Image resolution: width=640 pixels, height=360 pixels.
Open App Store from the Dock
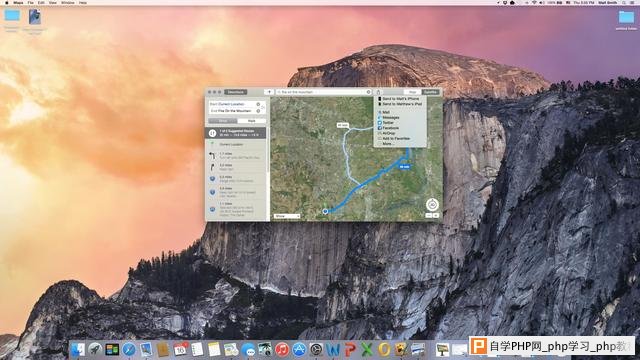coord(299,350)
